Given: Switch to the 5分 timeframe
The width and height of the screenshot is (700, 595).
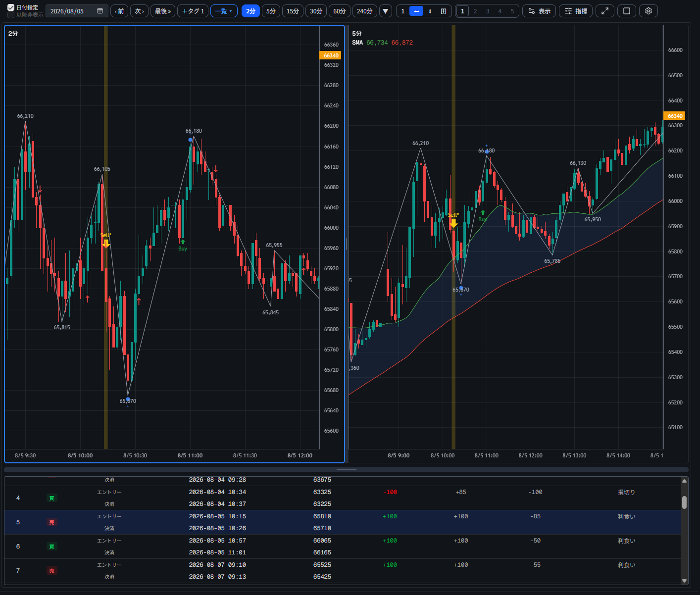Looking at the screenshot, I should pyautogui.click(x=271, y=11).
